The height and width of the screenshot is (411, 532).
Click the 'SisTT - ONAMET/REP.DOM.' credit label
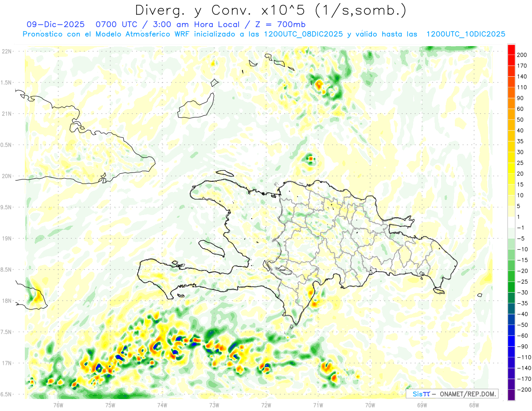pos(452,394)
